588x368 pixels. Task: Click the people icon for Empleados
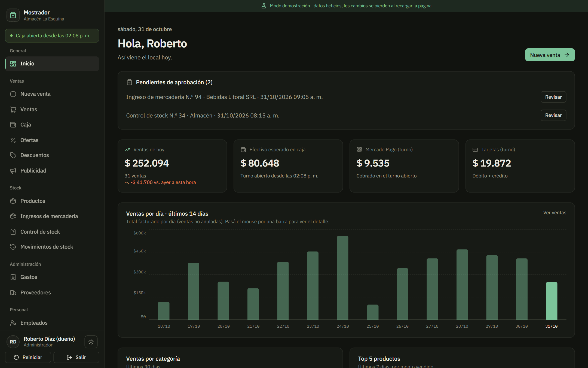pos(13,323)
